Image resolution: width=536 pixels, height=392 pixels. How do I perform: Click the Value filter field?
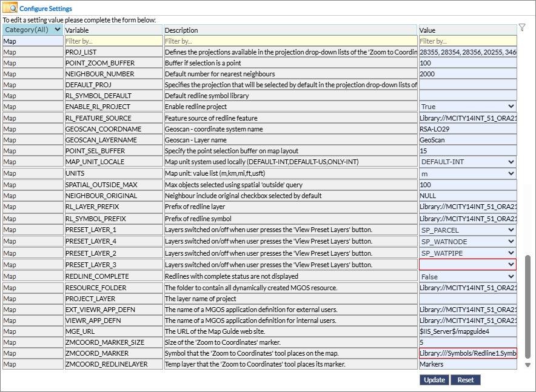tap(467, 41)
